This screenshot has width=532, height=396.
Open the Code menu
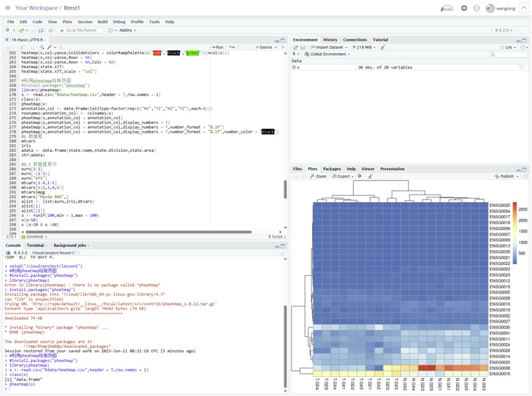point(37,22)
